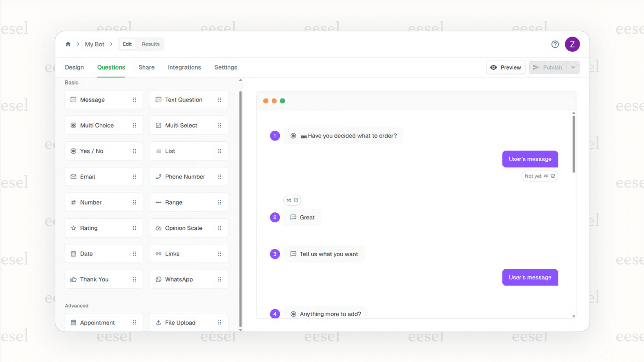Open the Results view toggle
The image size is (644, 362).
[x=150, y=44]
